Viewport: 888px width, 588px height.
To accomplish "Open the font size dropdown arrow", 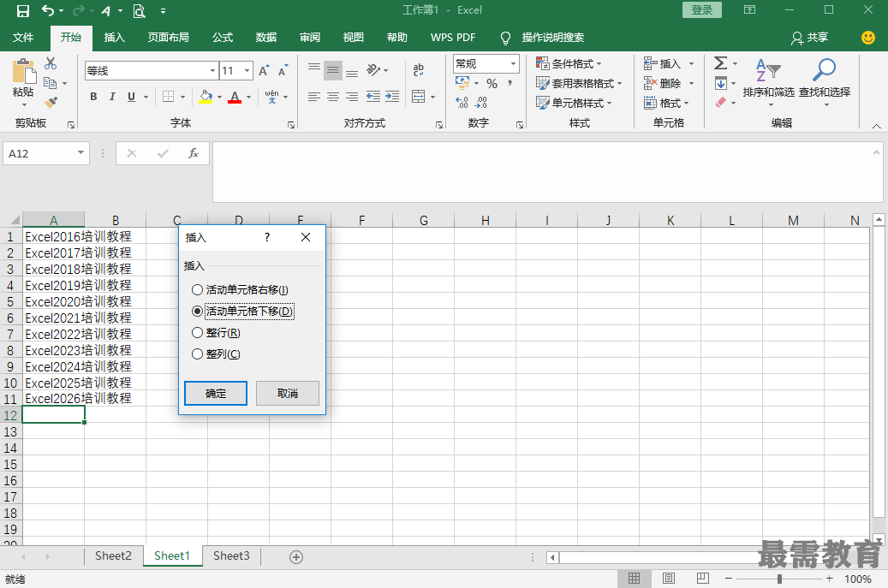I will [247, 71].
